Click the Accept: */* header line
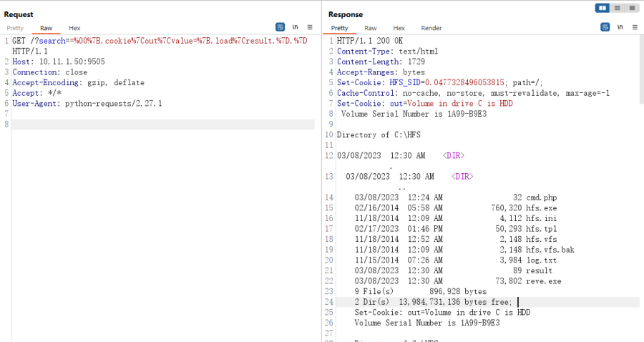The height and width of the screenshot is (342, 644). click(36, 93)
